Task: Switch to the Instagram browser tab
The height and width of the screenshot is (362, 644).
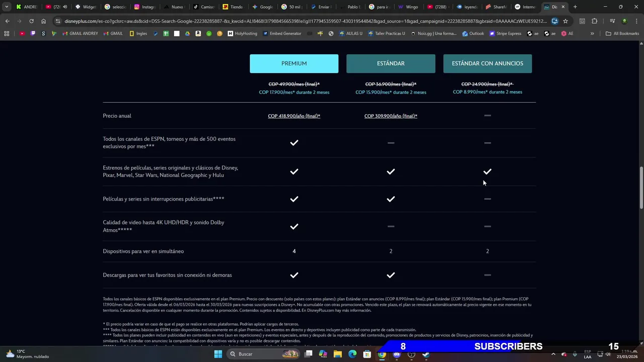Action: coord(144,7)
